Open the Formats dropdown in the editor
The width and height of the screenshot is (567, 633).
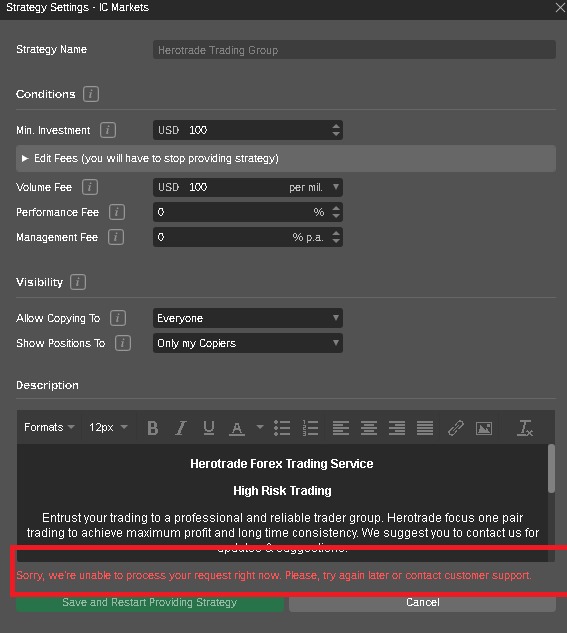point(49,427)
